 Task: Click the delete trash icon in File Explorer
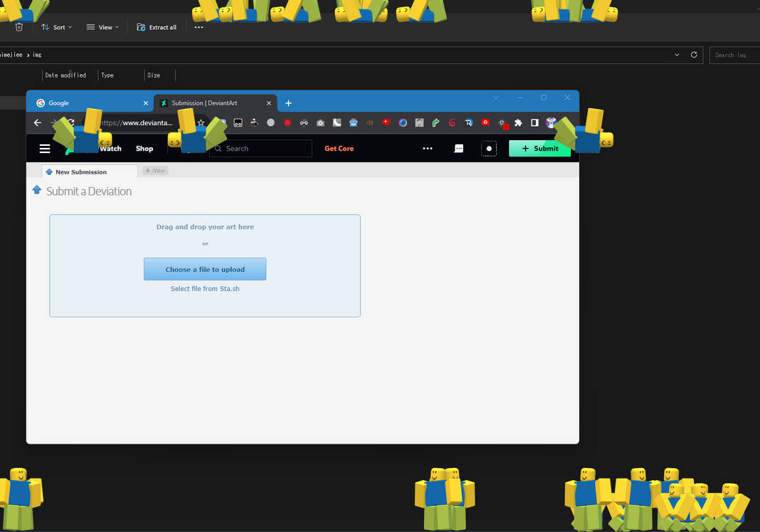tap(19, 27)
